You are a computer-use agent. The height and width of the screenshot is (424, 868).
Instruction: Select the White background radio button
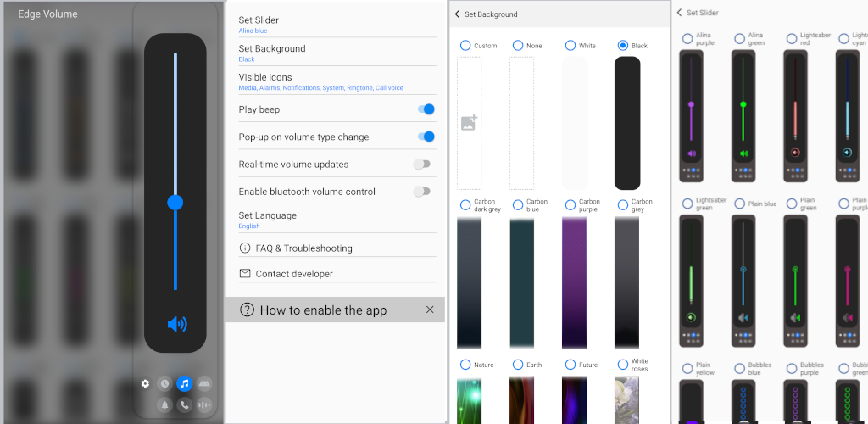point(570,46)
